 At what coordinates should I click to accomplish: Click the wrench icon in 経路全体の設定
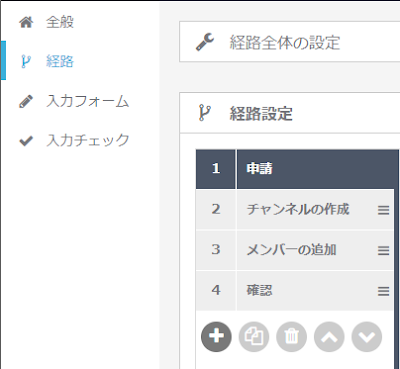pyautogui.click(x=204, y=42)
